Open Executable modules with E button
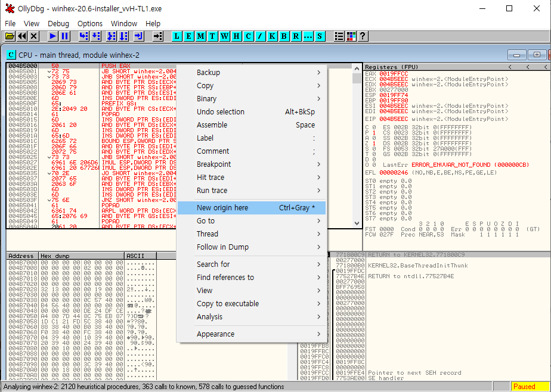This screenshot has width=551, height=392. (188, 36)
